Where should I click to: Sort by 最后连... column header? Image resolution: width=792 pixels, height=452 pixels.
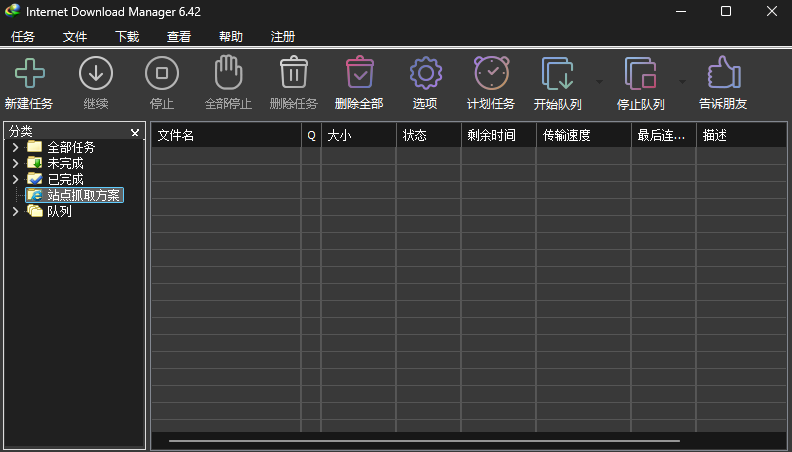point(664,135)
